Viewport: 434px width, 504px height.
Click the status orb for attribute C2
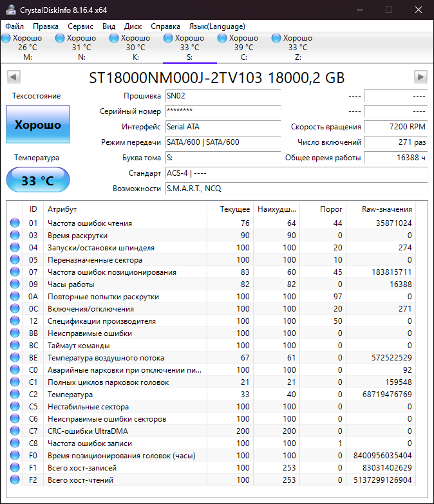(x=15, y=394)
